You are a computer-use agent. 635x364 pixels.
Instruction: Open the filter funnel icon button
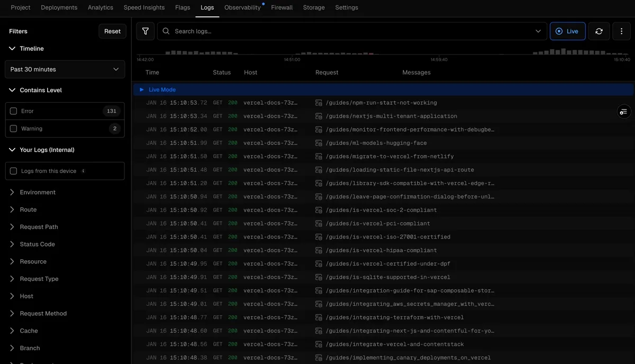click(x=146, y=31)
